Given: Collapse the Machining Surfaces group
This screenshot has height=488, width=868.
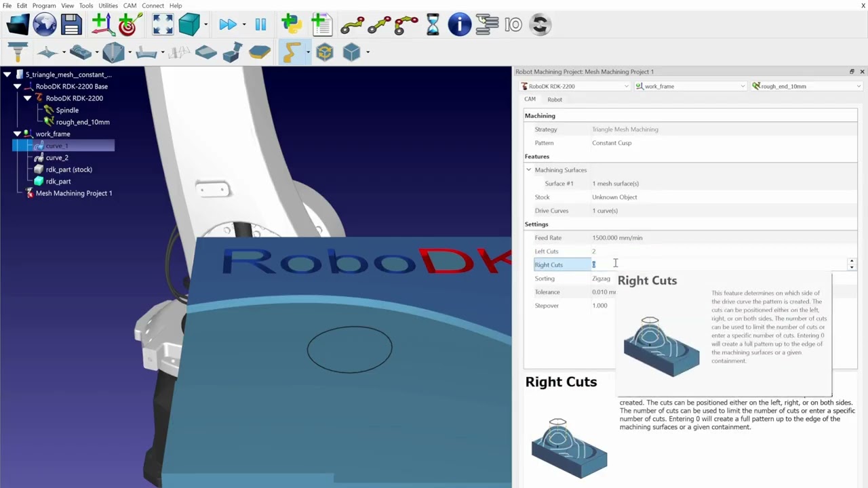Looking at the screenshot, I should 529,170.
